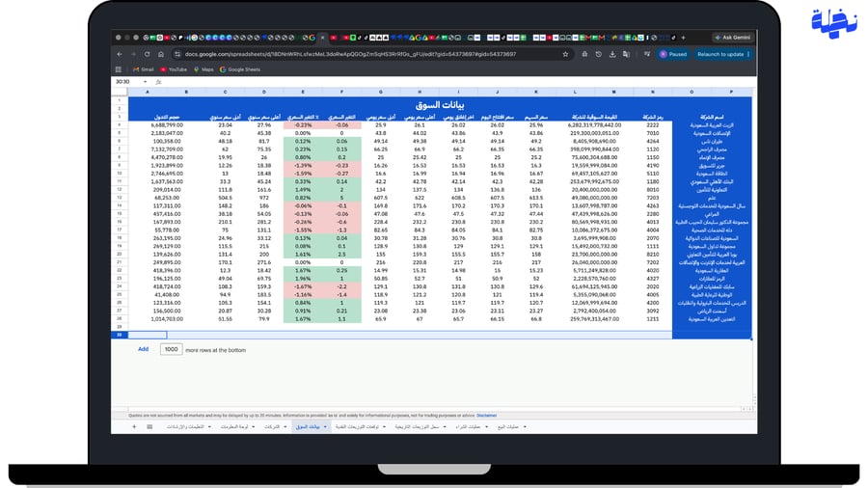This screenshot has width=868, height=488.
Task: Switch to the عمليات البيع sheet tab
Action: [508, 426]
